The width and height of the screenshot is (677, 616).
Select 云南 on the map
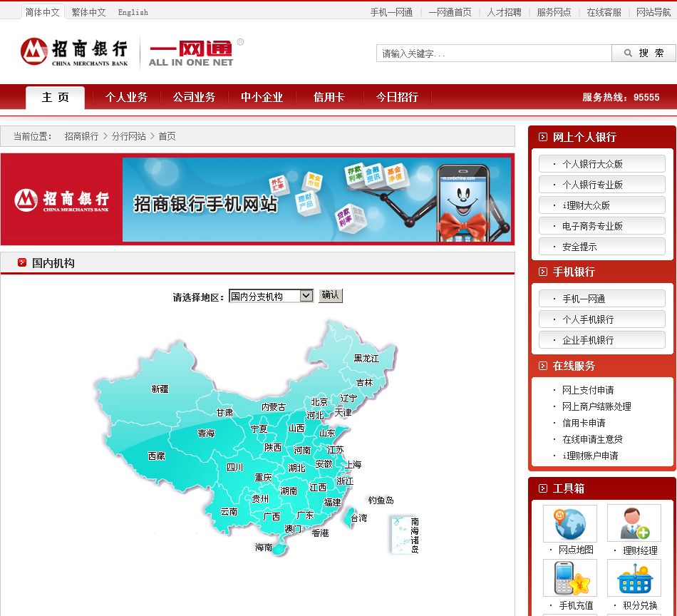coord(229,512)
